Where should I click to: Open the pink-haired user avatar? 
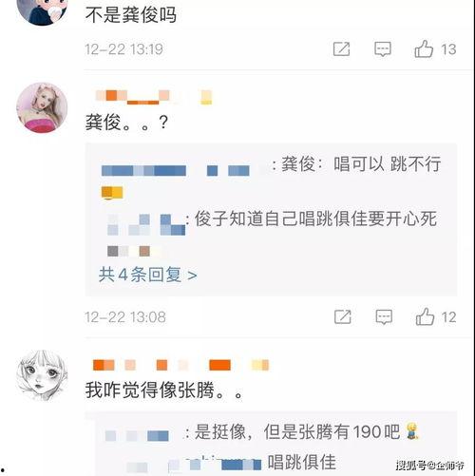[x=42, y=107]
